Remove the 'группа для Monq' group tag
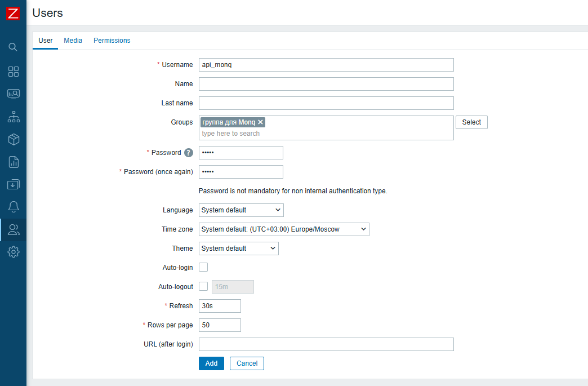 coord(261,122)
